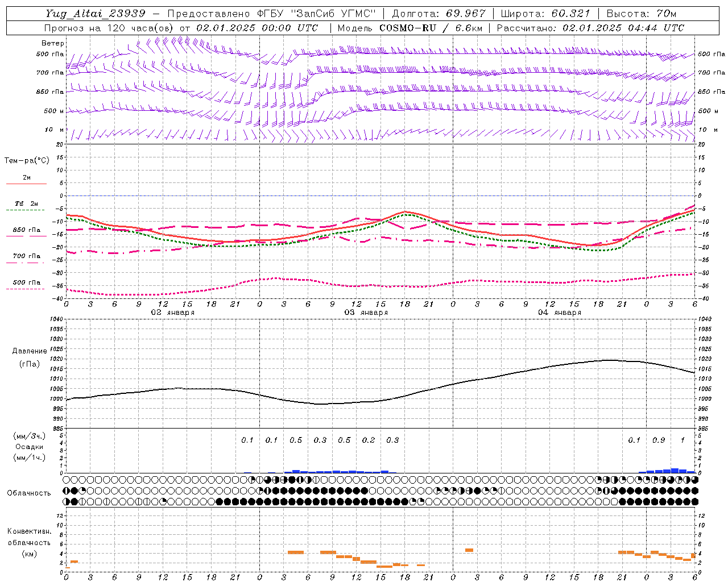Click the longitude value Долгота: 69.967
The height and width of the screenshot is (582, 728).
[439, 14]
